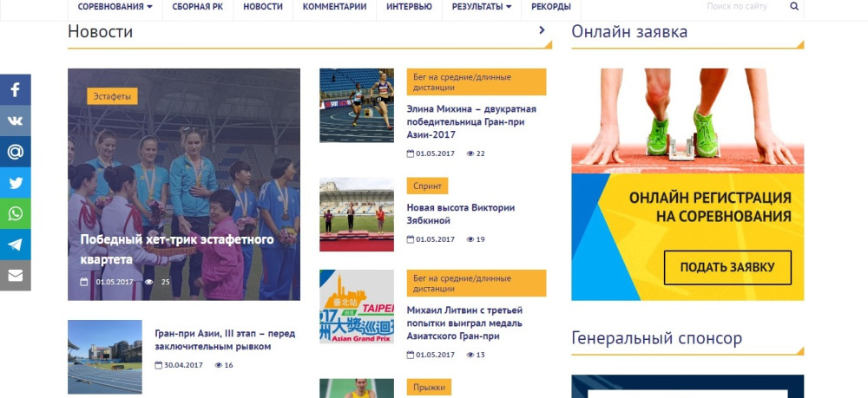Share on Twitter using bird icon
The height and width of the screenshot is (398, 868).
coord(15,183)
